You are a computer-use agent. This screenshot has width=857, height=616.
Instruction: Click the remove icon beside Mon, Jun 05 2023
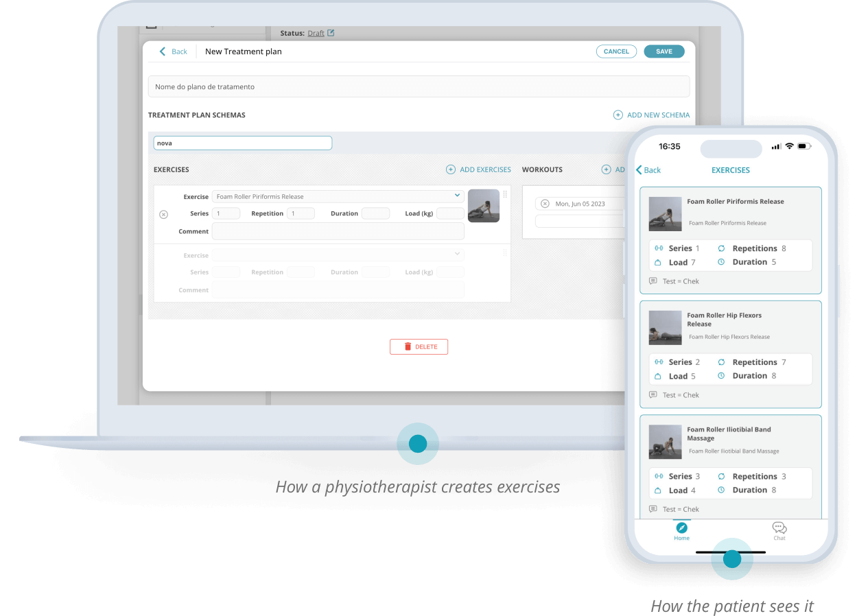pyautogui.click(x=545, y=204)
